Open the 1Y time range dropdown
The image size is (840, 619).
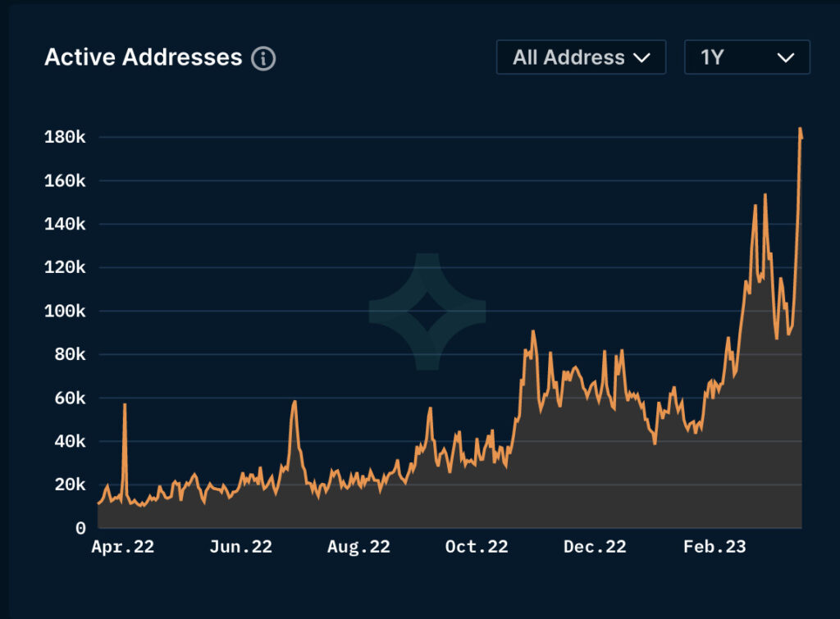click(746, 57)
